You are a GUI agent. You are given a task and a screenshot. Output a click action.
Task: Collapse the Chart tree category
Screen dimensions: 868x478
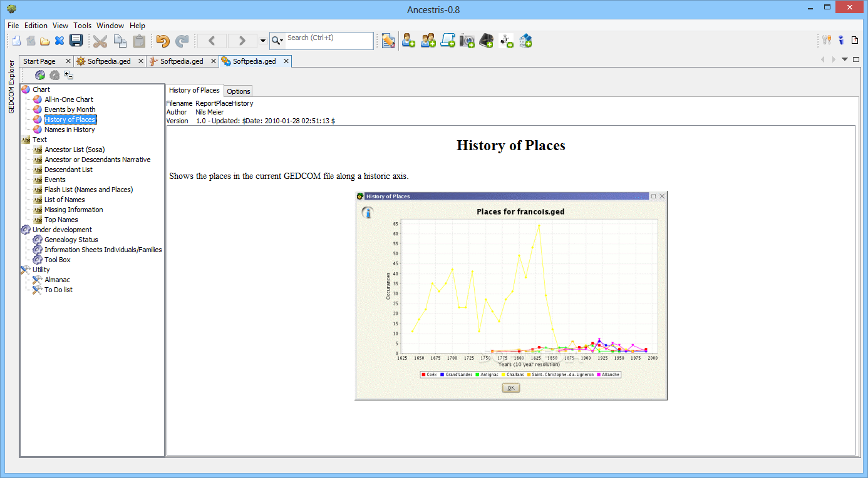click(x=36, y=89)
